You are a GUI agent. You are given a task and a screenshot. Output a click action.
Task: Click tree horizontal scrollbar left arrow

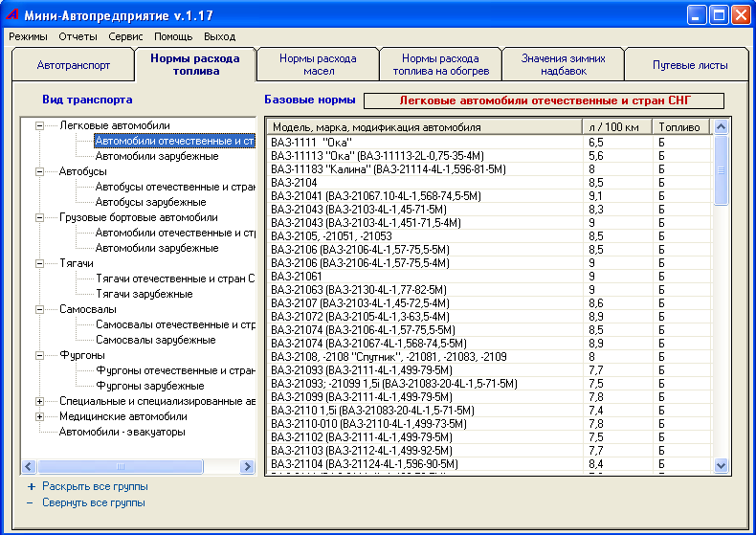click(29, 466)
